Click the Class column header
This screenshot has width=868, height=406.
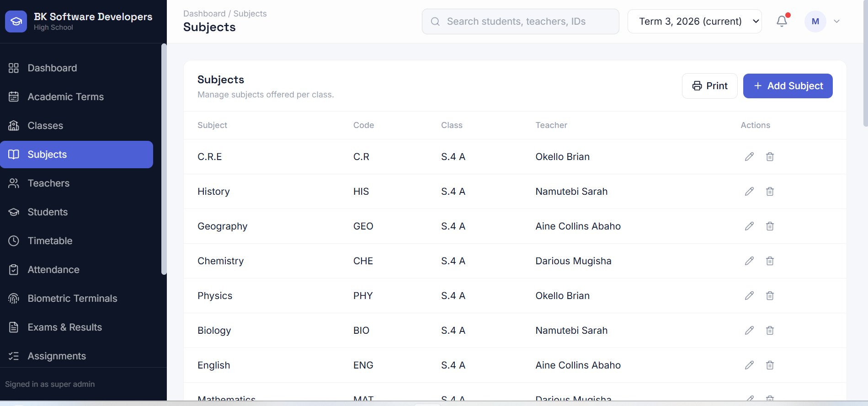point(452,125)
